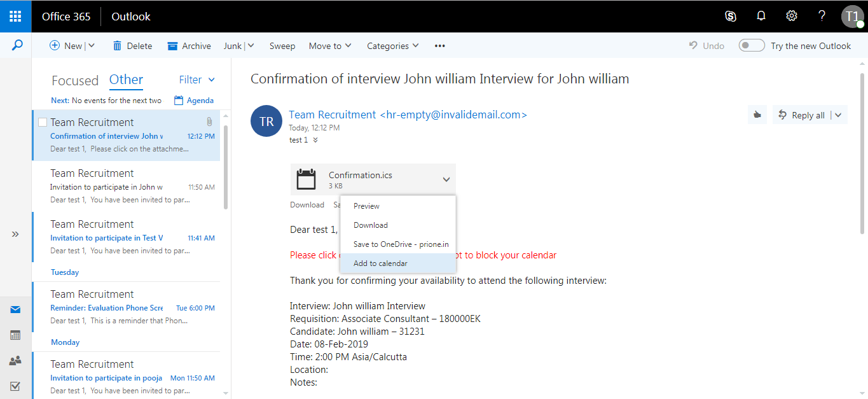
Task: Click the like thumbs-up button
Action: point(757,115)
